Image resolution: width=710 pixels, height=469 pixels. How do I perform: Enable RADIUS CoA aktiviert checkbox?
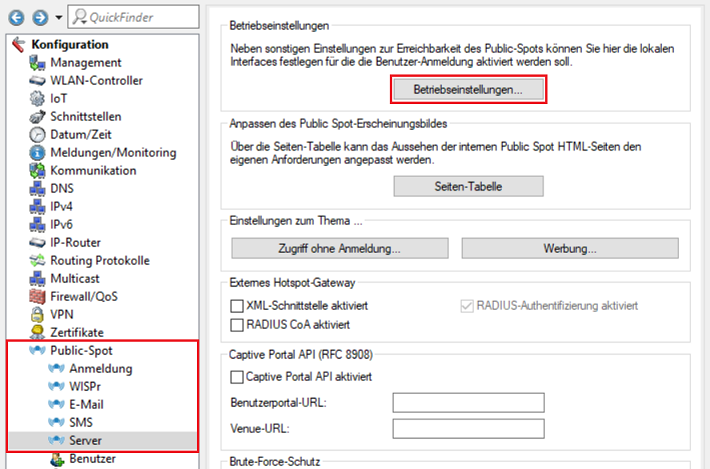pyautogui.click(x=237, y=325)
